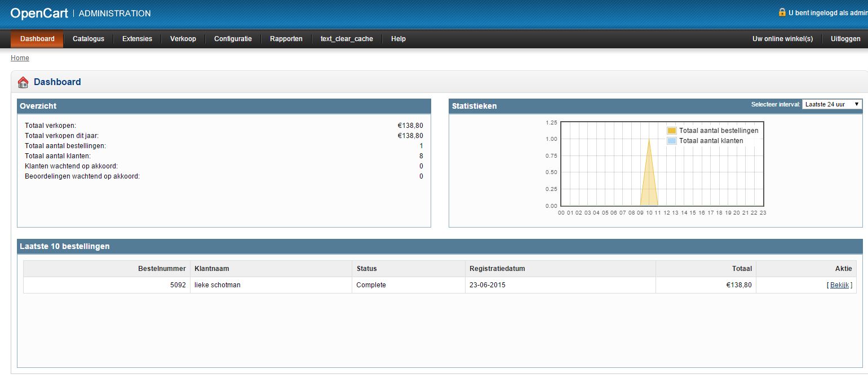Image resolution: width=868 pixels, height=378 pixels.
Task: Open the Configuratie menu
Action: click(x=233, y=39)
